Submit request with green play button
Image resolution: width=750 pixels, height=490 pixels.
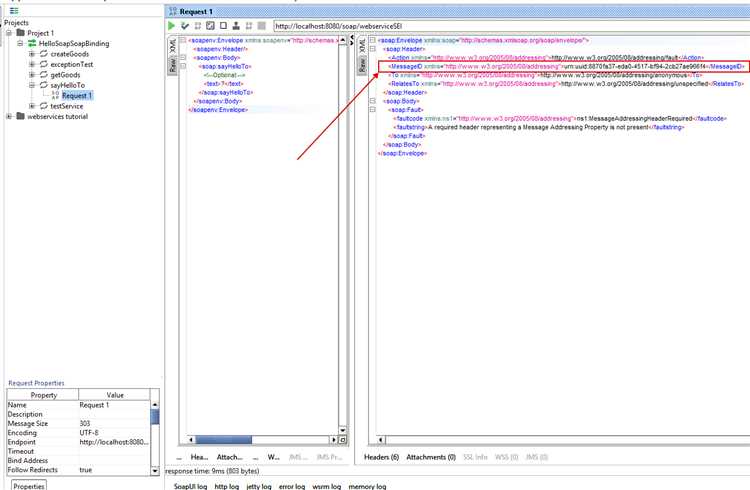pos(171,26)
